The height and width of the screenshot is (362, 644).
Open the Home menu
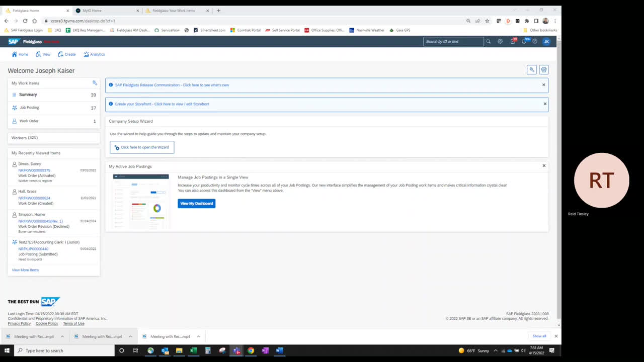[20, 54]
